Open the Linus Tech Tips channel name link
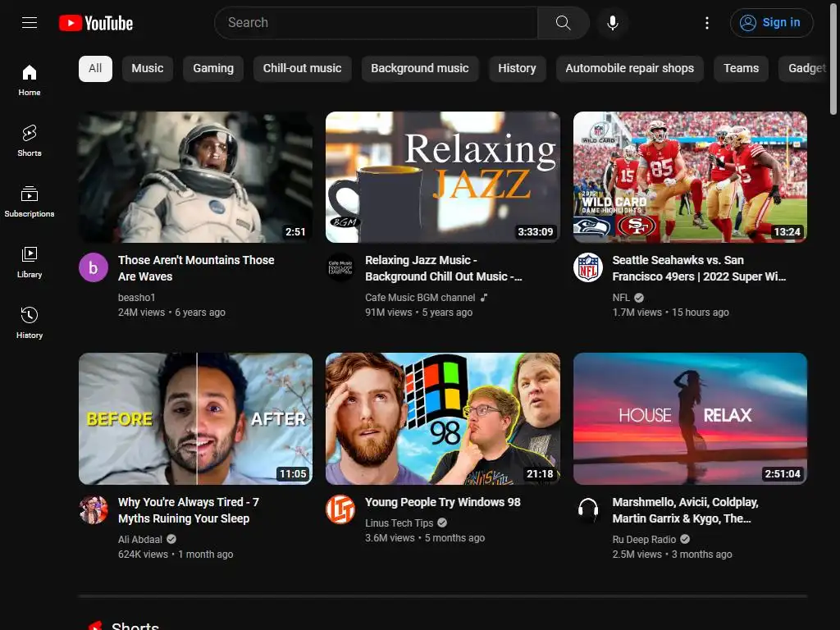 (399, 523)
